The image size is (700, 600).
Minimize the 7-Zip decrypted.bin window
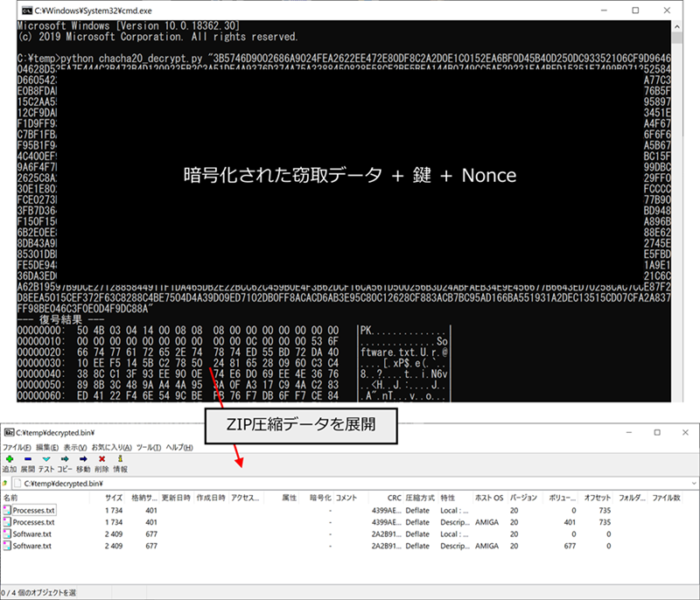[629, 432]
